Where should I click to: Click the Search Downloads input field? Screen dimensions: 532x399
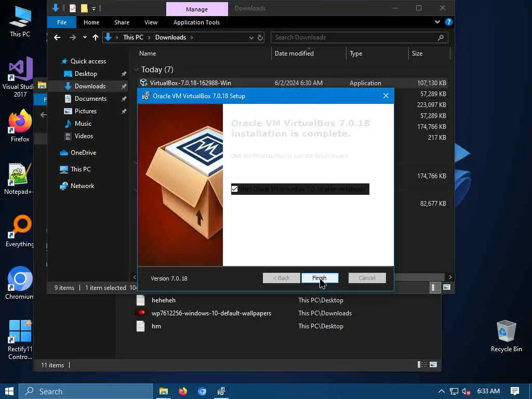tap(354, 37)
